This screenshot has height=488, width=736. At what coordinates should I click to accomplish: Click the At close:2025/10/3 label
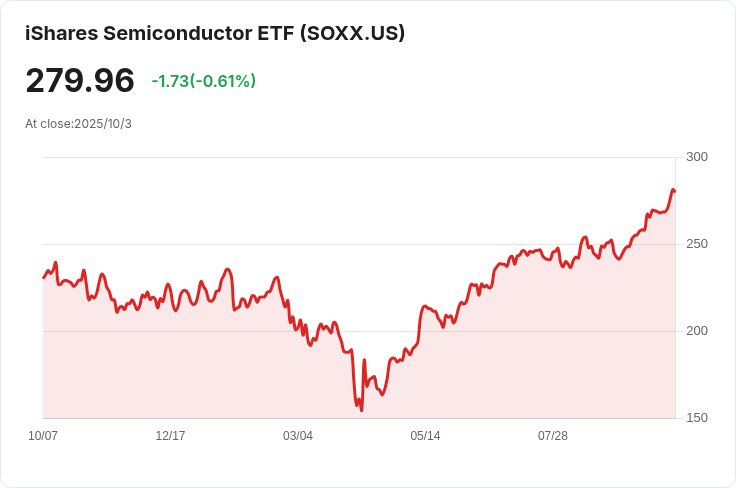click(78, 124)
